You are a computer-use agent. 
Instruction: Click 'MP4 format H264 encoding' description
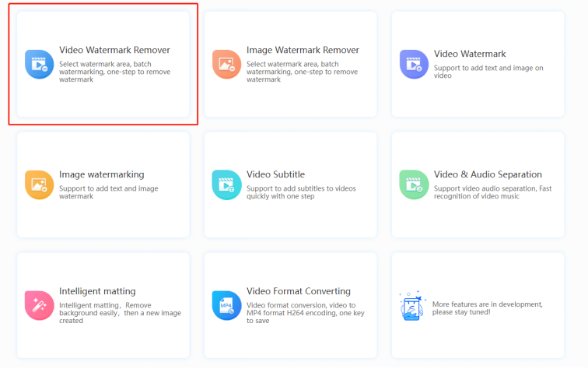[x=305, y=313]
